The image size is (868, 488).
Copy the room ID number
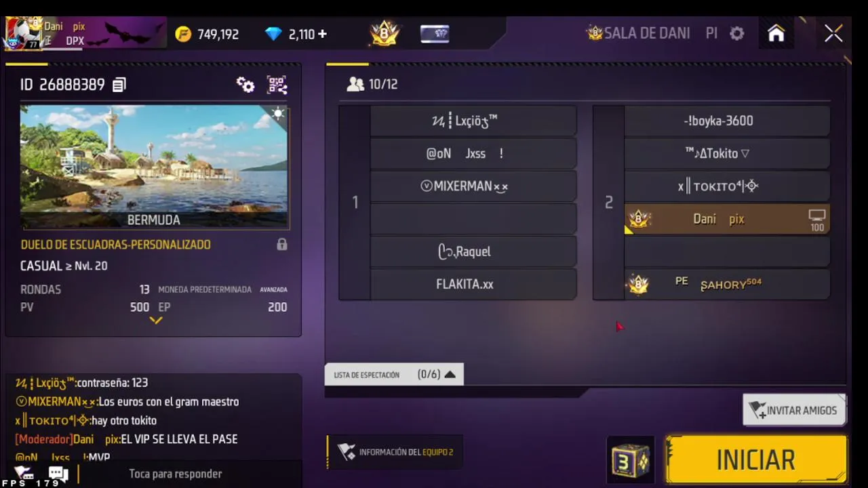point(119,85)
